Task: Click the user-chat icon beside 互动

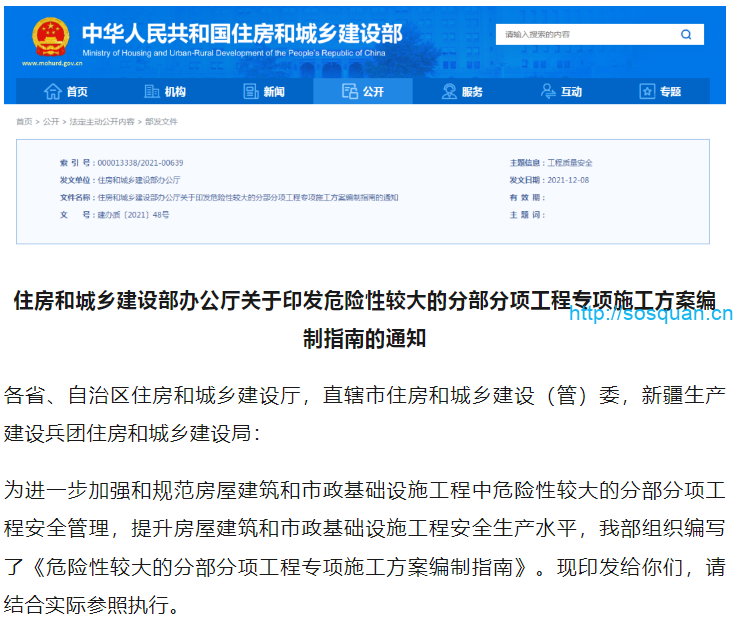Action: (x=548, y=91)
